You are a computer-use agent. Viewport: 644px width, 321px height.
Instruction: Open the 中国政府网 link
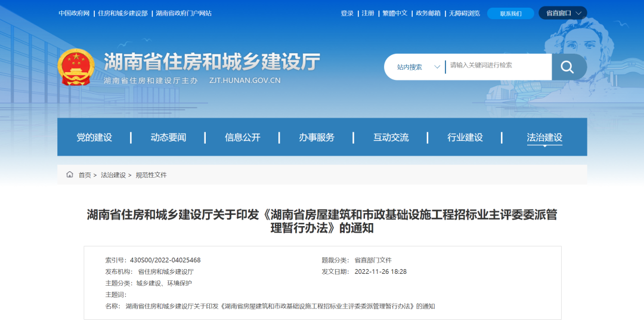[74, 13]
